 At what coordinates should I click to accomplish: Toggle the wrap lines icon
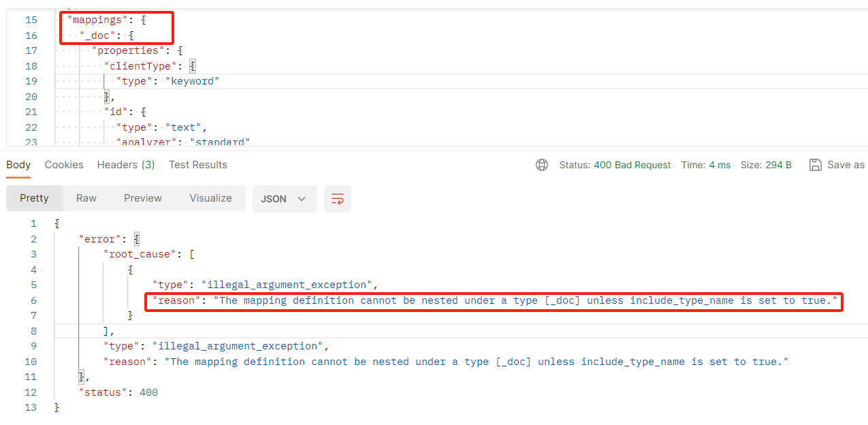pyautogui.click(x=337, y=198)
